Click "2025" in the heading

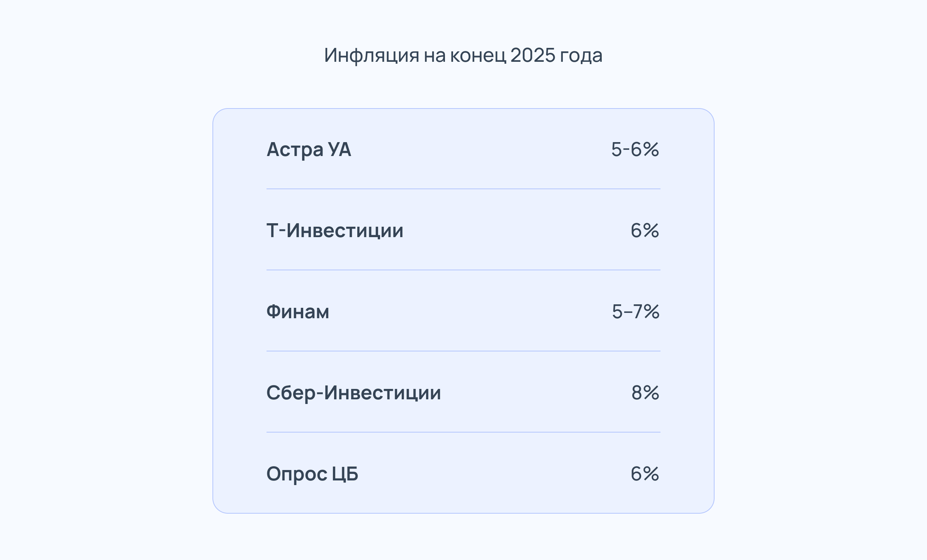[x=533, y=55]
